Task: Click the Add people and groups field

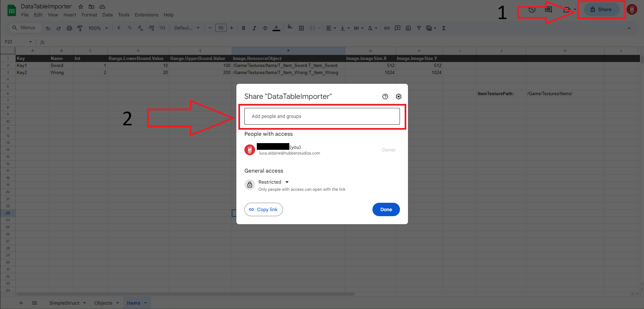Action: (x=322, y=116)
